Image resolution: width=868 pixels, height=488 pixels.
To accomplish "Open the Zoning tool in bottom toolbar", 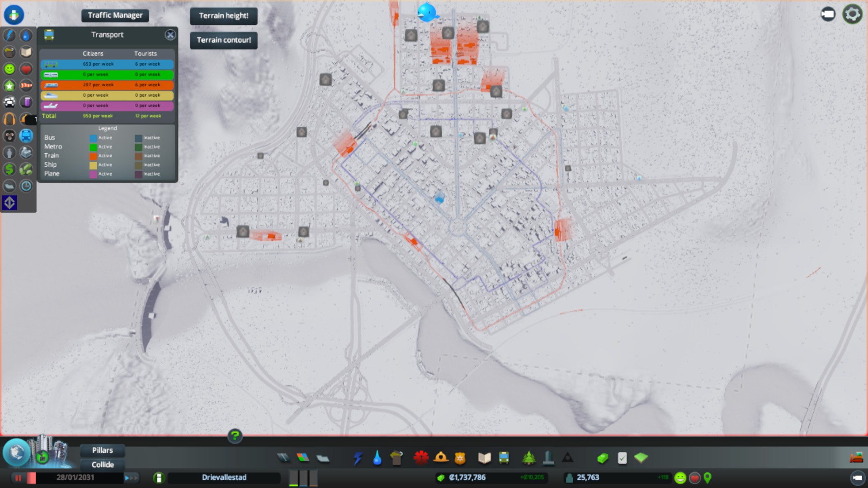I will [x=303, y=458].
